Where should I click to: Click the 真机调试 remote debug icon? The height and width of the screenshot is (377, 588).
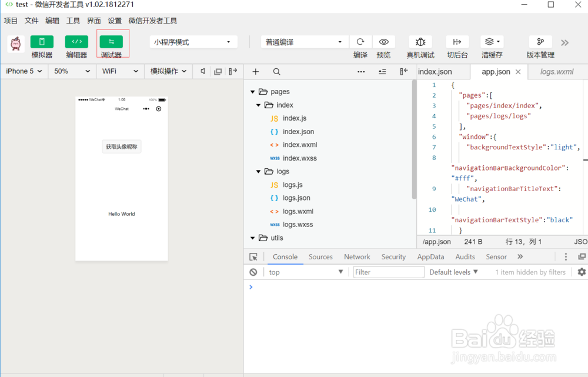click(420, 42)
